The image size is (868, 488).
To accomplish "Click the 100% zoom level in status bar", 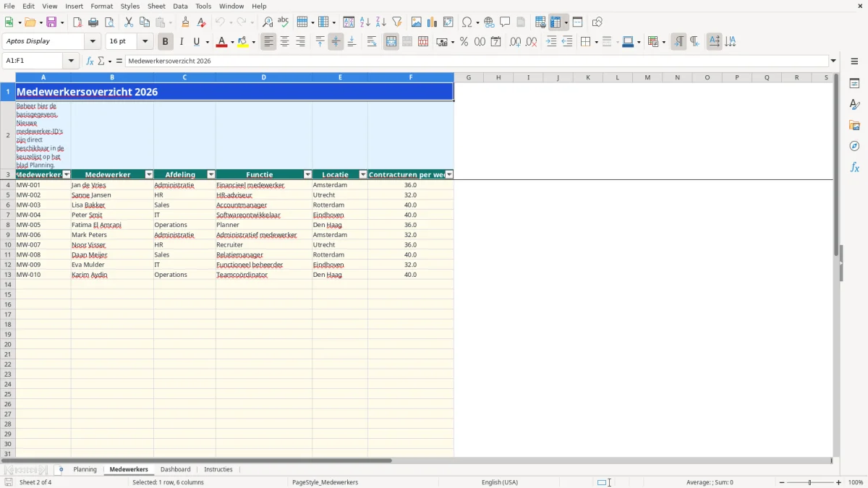I will pyautogui.click(x=856, y=482).
